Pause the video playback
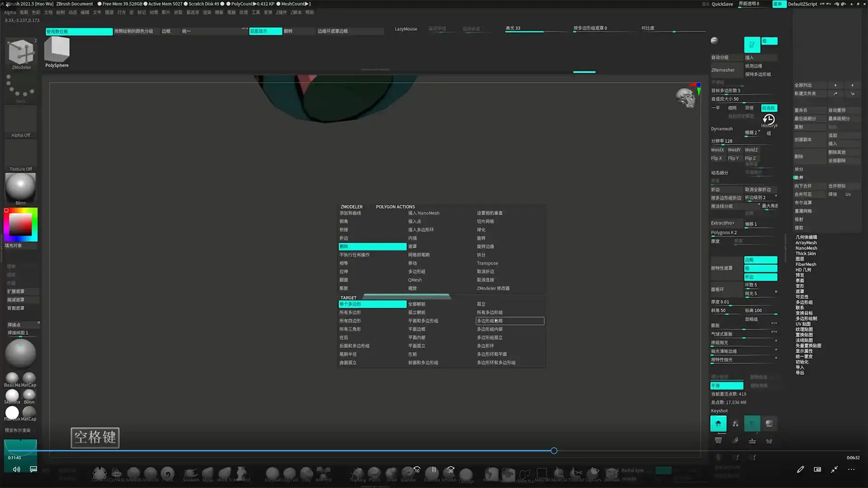 coord(434,469)
